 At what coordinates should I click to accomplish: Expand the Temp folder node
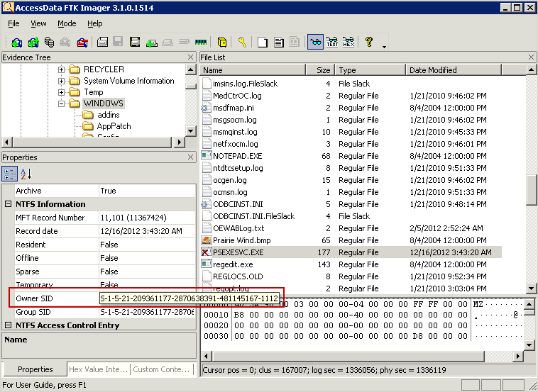coord(62,92)
